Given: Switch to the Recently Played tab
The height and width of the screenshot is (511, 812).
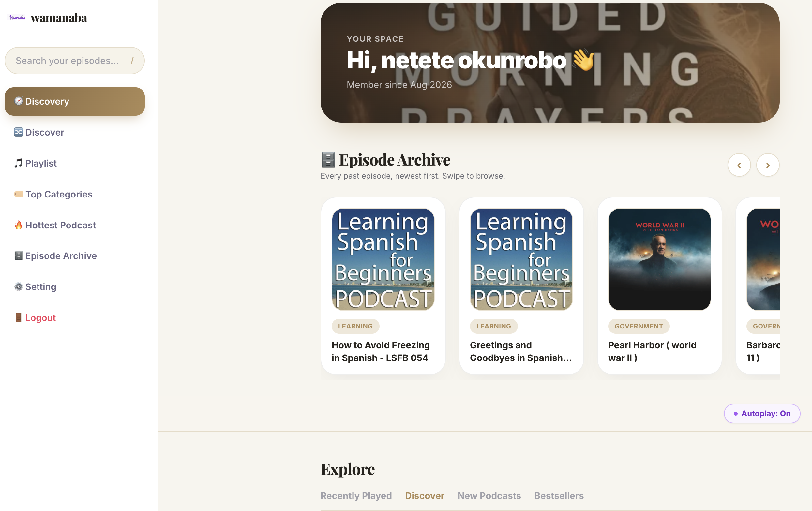Looking at the screenshot, I should click(356, 496).
